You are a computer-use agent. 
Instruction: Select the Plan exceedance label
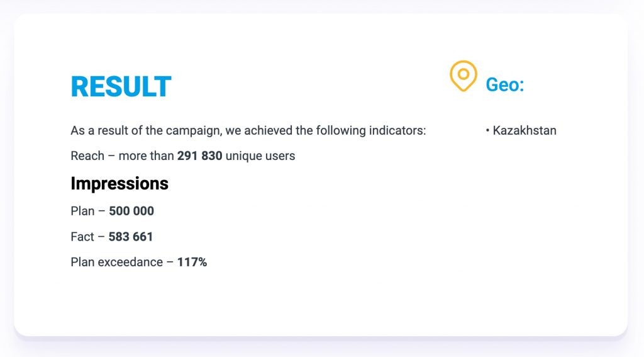point(116,262)
